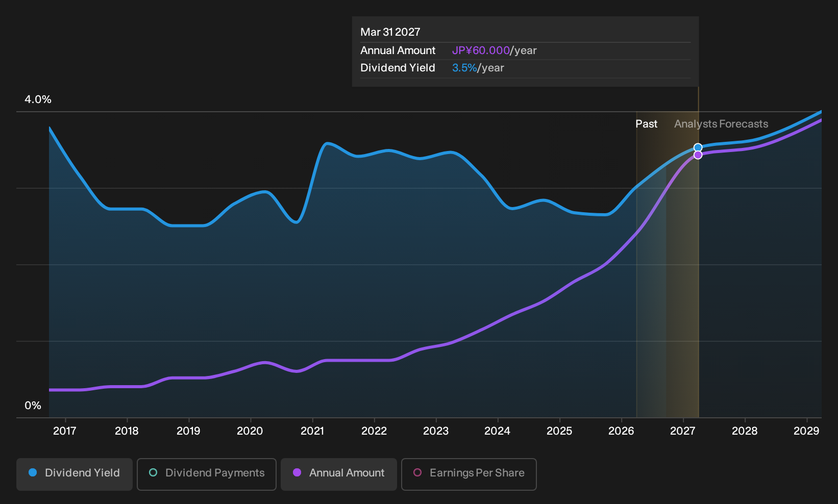Enable the Earnings Per Share series
Viewport: 838px width, 504px height.
pos(469,474)
